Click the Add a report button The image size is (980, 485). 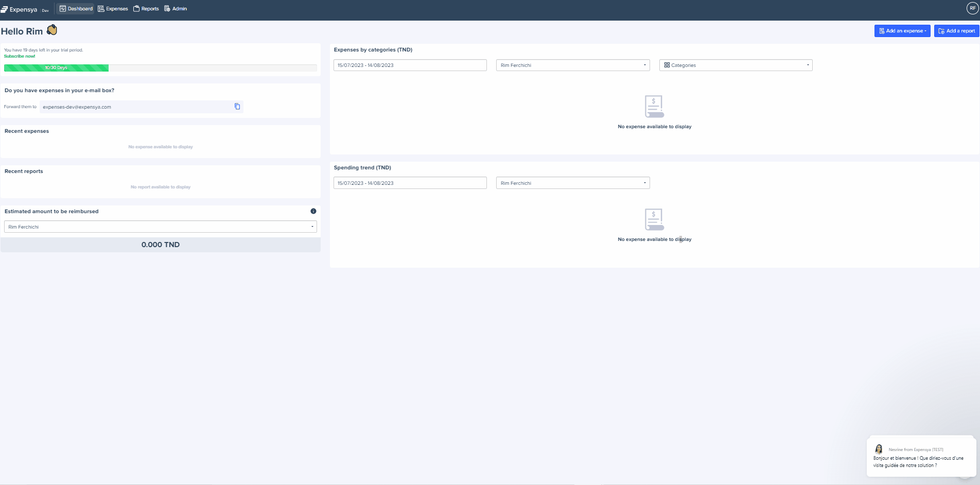(956, 31)
